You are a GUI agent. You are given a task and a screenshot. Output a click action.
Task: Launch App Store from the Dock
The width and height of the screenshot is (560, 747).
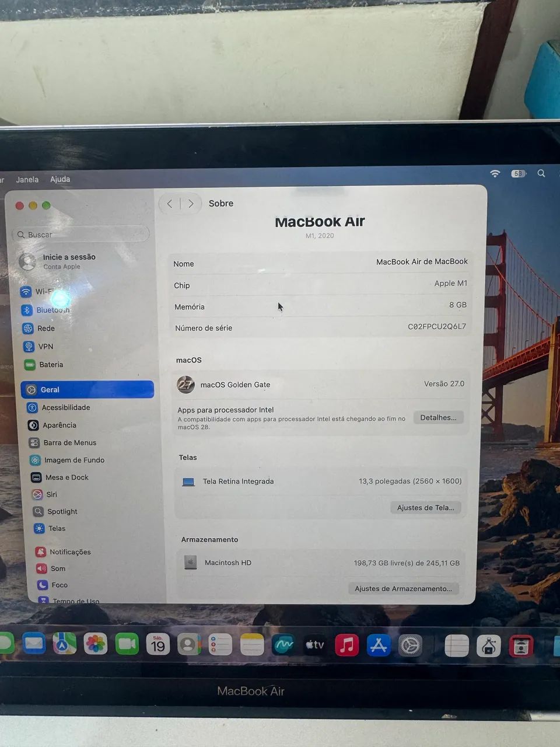(x=379, y=645)
